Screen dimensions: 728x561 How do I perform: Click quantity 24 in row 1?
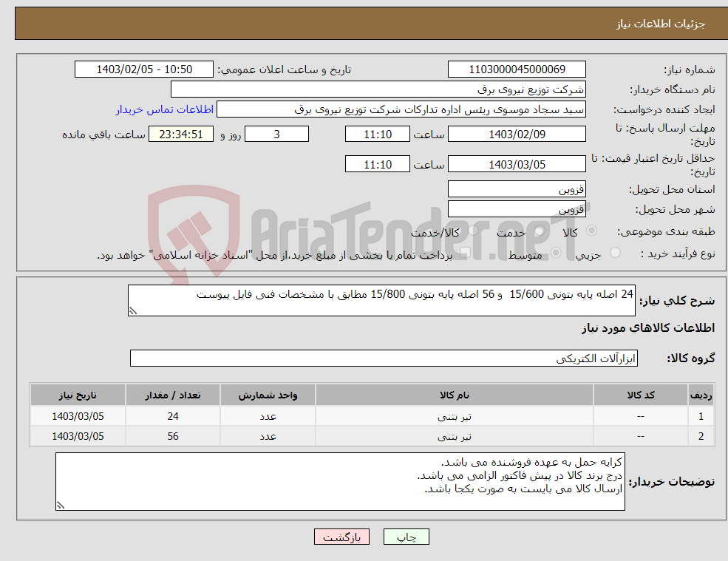[x=173, y=416]
